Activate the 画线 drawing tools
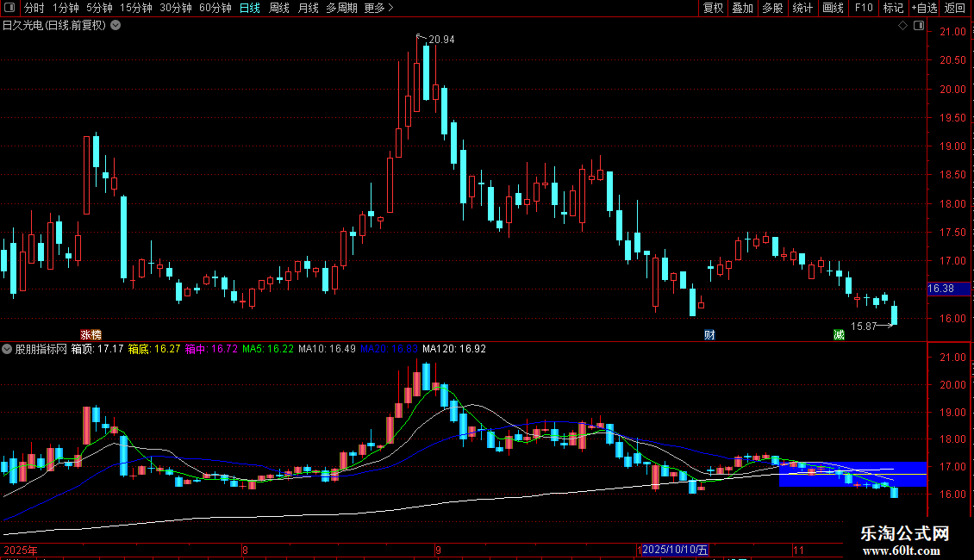Viewport: 974px width, 560px height. click(833, 8)
